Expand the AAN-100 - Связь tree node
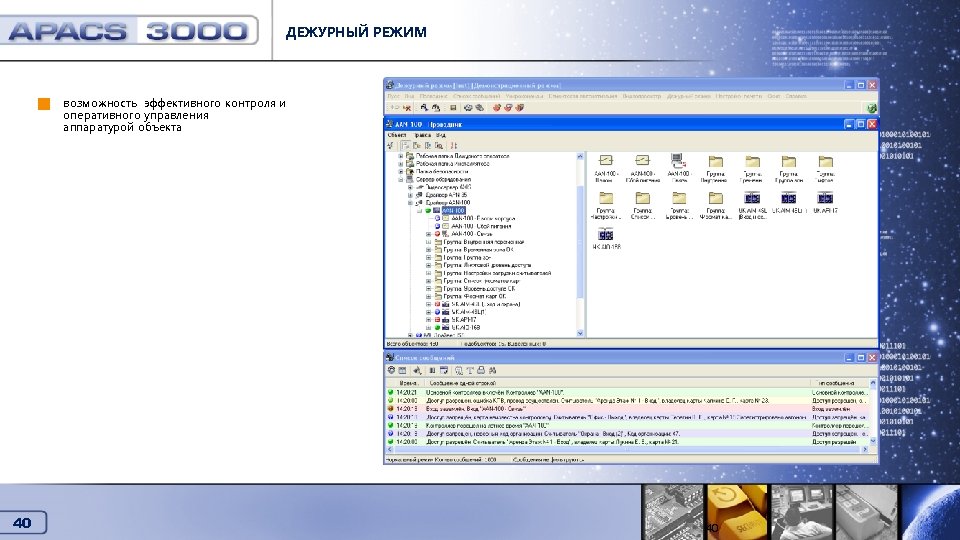The height and width of the screenshot is (540, 960). [x=429, y=234]
